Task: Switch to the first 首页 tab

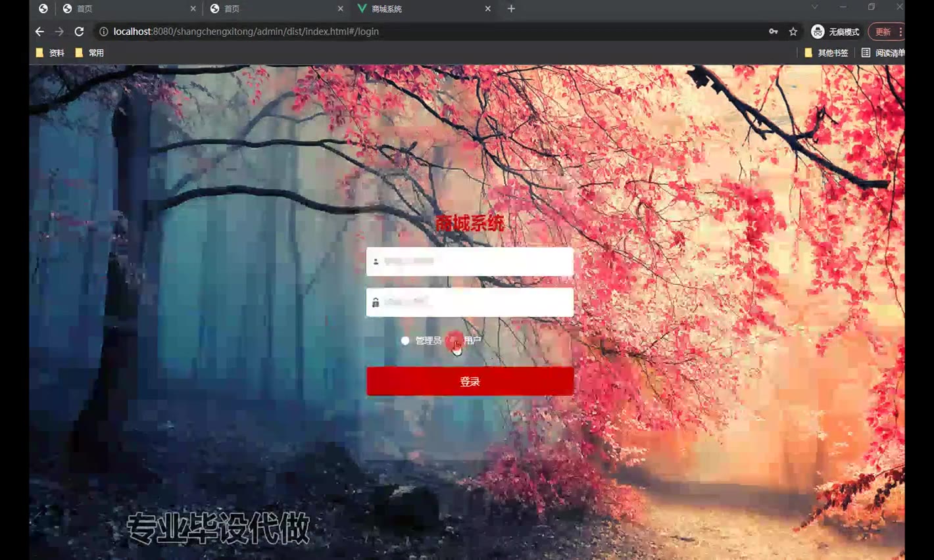Action: tap(130, 9)
